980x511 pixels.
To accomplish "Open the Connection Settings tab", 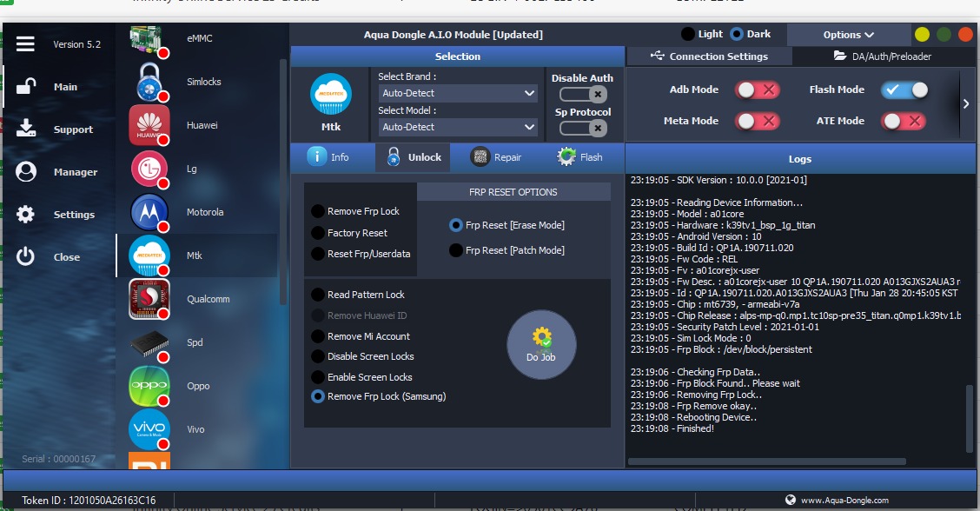I will tap(710, 56).
